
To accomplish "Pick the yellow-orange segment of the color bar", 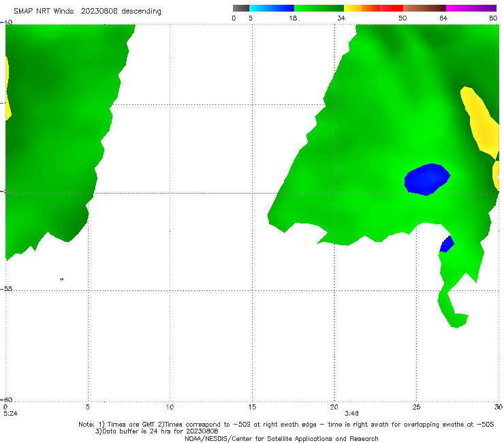I will [x=362, y=8].
